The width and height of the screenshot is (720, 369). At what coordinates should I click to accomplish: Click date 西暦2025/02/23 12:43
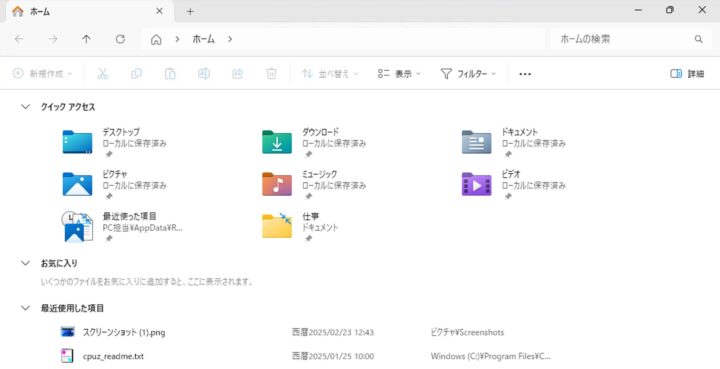click(333, 332)
